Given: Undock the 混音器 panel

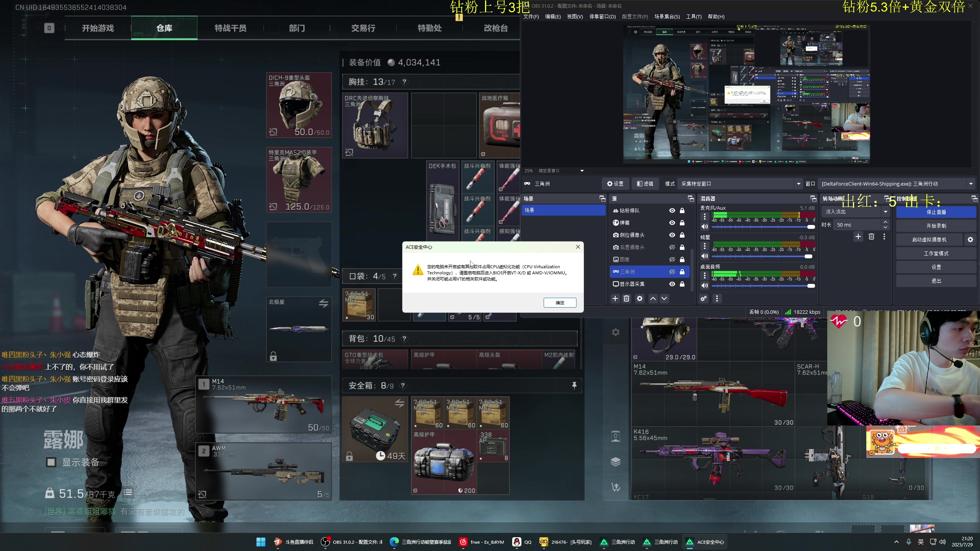Looking at the screenshot, I should click(813, 198).
